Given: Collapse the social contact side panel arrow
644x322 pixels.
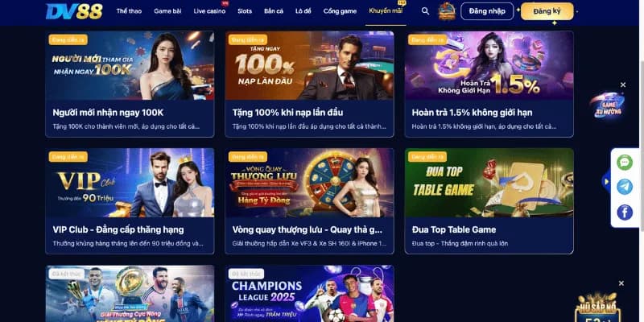Looking at the screenshot, I should click(x=606, y=181).
